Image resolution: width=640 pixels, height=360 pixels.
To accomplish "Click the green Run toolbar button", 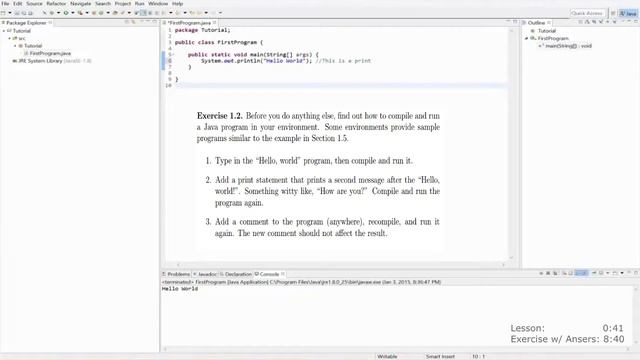I will click(66, 13).
